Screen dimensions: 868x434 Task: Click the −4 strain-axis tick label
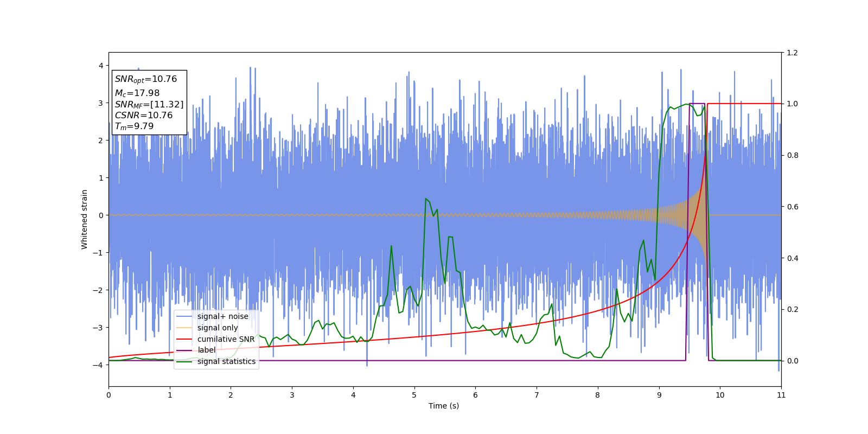(x=98, y=365)
